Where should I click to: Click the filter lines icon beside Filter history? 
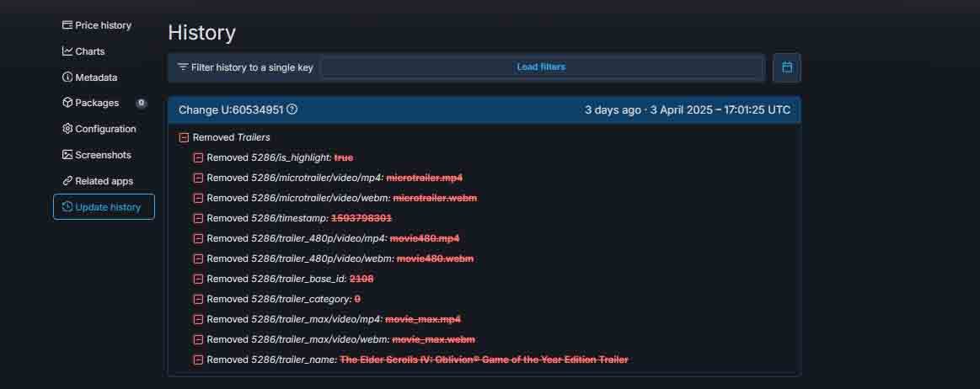coord(183,67)
